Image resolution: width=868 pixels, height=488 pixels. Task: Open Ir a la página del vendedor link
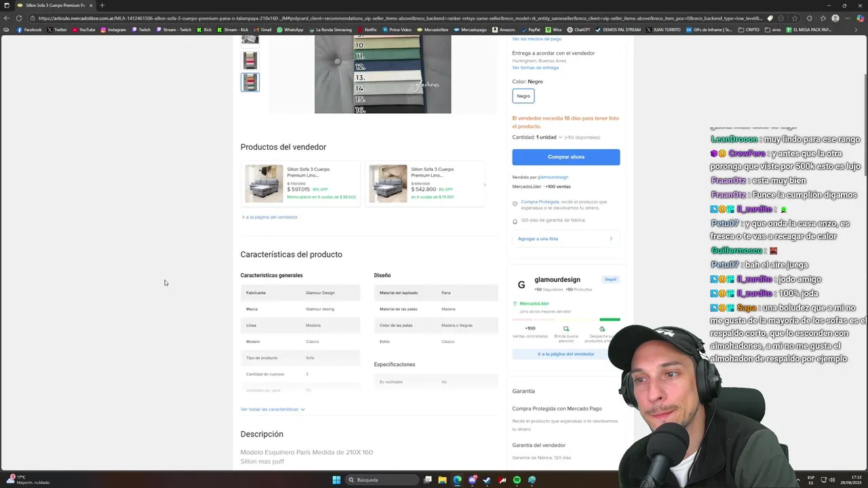[270, 217]
